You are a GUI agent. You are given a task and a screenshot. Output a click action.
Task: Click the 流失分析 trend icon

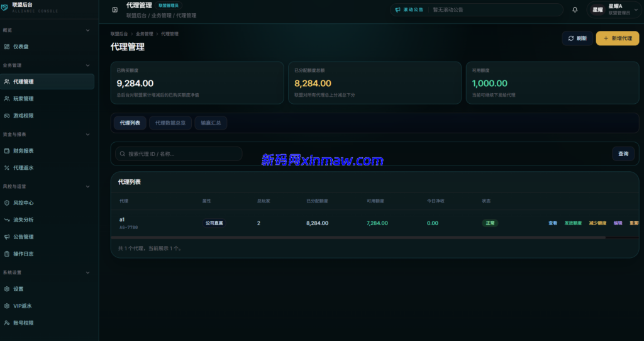click(x=6, y=220)
